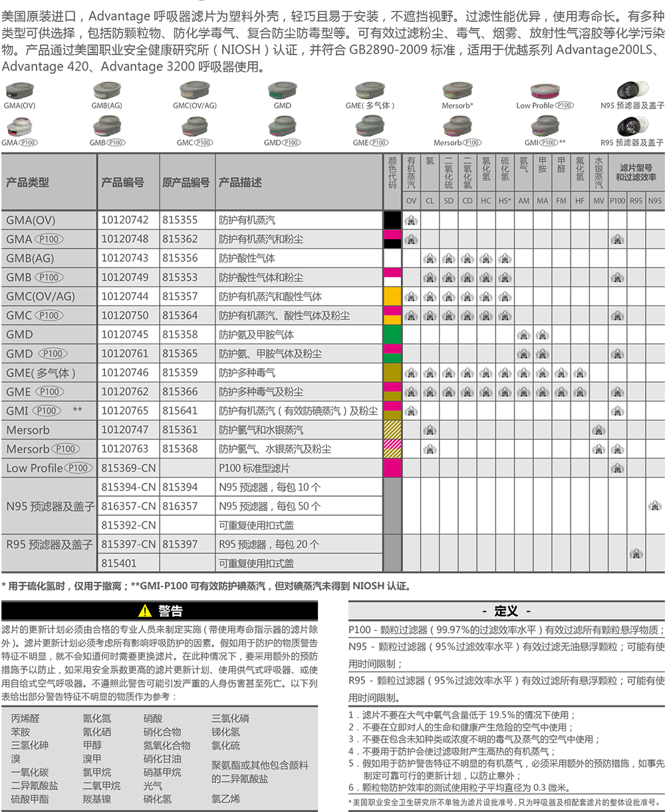This screenshot has height=812, width=665.
Task: Click the partial mask icon in the N95 预滤器及盖子 row
Action: click(x=657, y=505)
